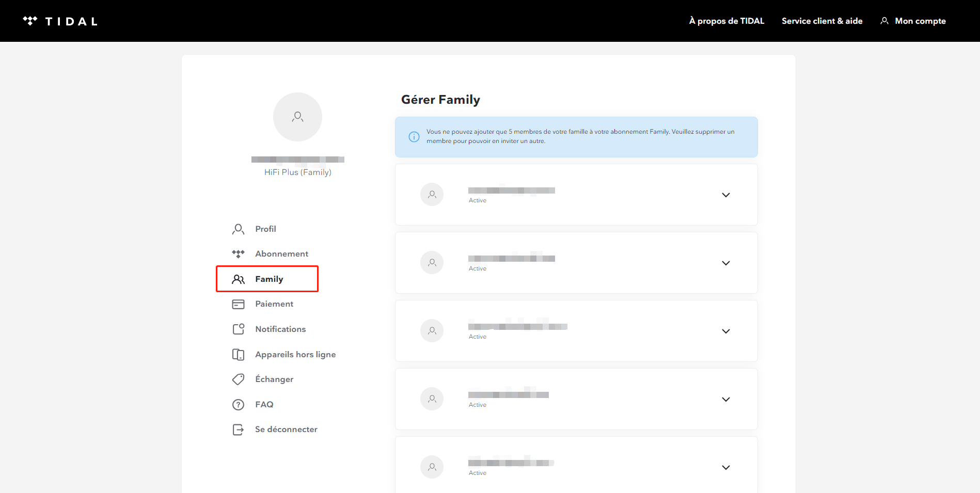Click the credit card Paiement icon
The width and height of the screenshot is (980, 493).
coord(238,304)
